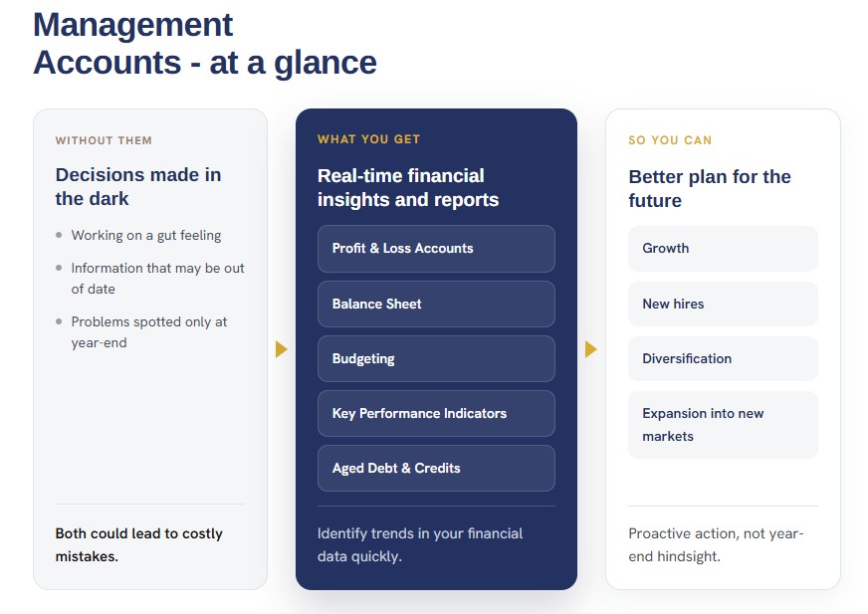Click Expansion into new markets pill
Image resolution: width=868 pixels, height=614 pixels.
click(x=723, y=425)
